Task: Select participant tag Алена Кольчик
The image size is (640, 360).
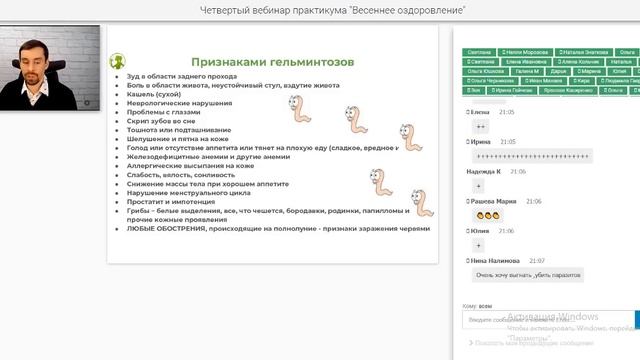Action: 578,62
